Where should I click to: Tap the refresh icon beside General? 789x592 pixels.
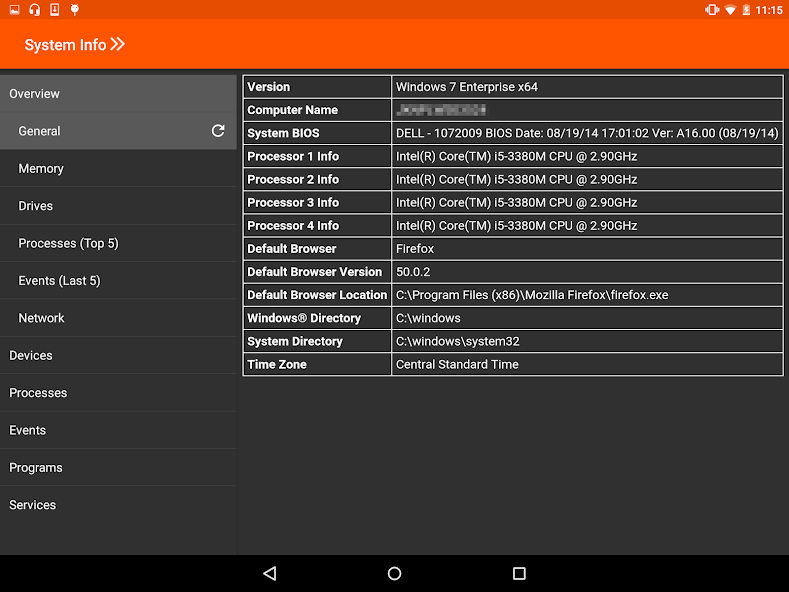[218, 131]
